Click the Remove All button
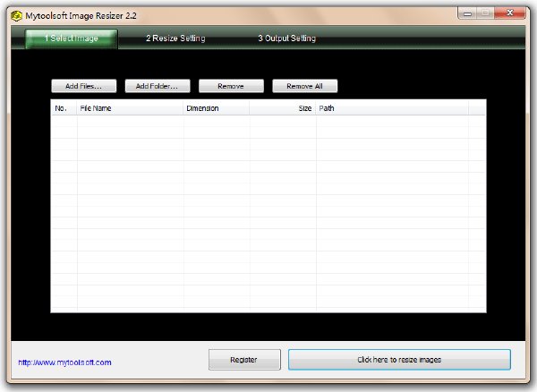This screenshot has width=537, height=392. (305, 86)
